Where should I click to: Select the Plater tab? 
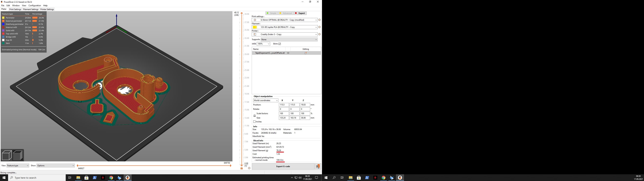4,9
